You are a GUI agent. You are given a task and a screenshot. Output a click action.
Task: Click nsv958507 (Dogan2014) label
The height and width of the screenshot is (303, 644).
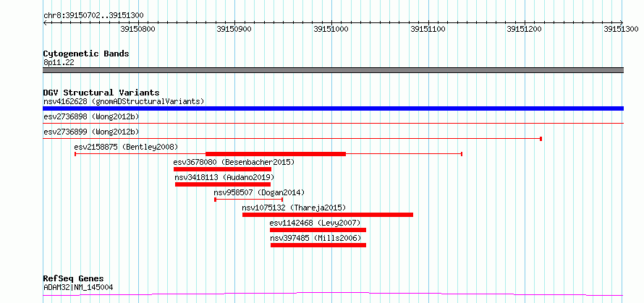(259, 192)
